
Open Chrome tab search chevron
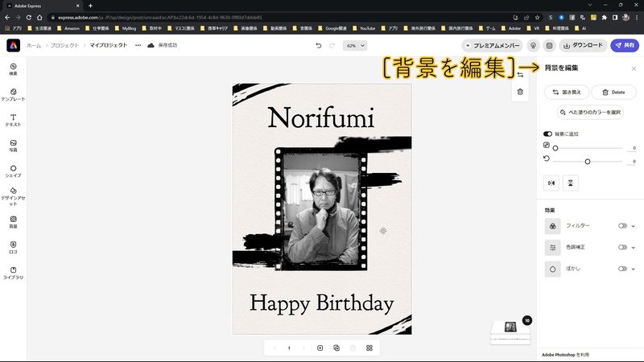(x=590, y=6)
